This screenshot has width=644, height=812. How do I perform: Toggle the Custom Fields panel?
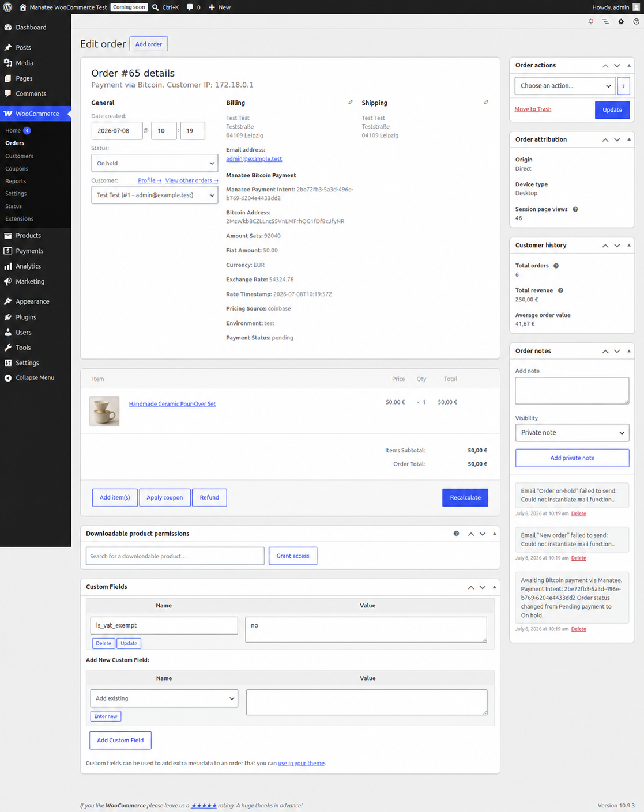click(x=494, y=587)
